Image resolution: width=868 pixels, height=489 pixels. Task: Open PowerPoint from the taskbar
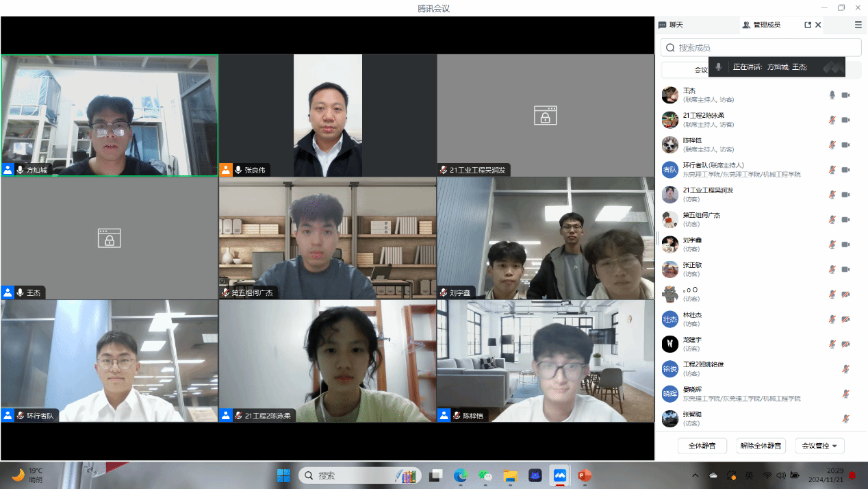[x=584, y=475]
